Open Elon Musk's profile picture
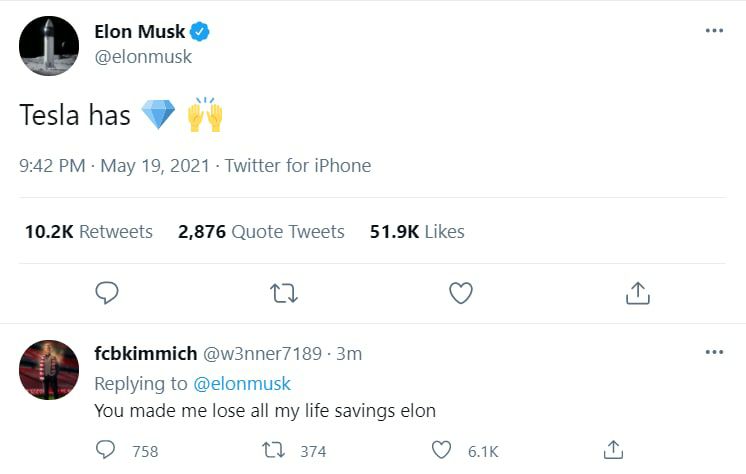This screenshot has height=474, width=746. [49, 46]
